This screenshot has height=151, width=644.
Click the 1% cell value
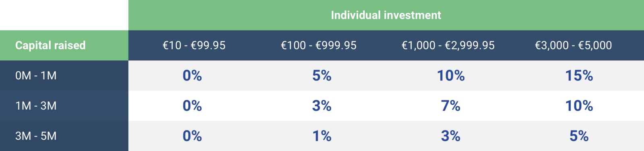[x=322, y=136]
